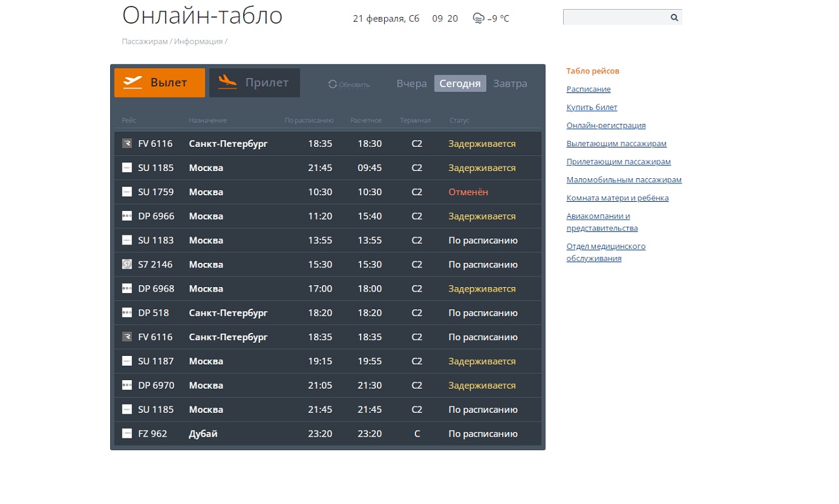Switch to the Вылет departures tab
The width and height of the screenshot is (839, 504).
point(159,83)
